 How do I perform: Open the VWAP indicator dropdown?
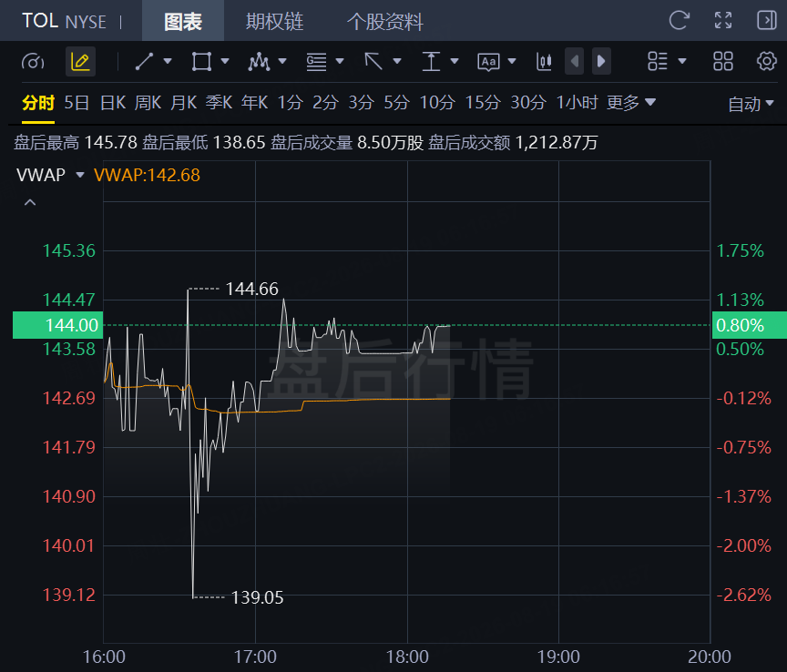(80, 175)
